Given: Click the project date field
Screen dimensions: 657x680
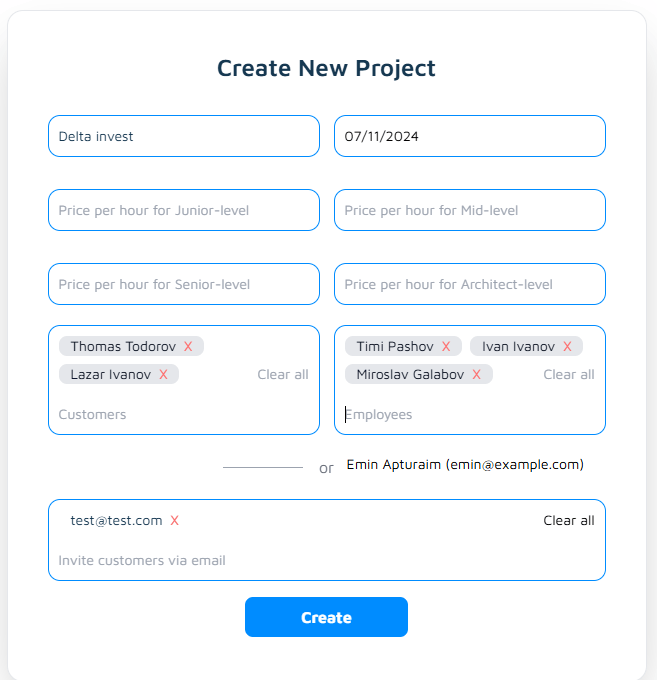Looking at the screenshot, I should tap(470, 136).
